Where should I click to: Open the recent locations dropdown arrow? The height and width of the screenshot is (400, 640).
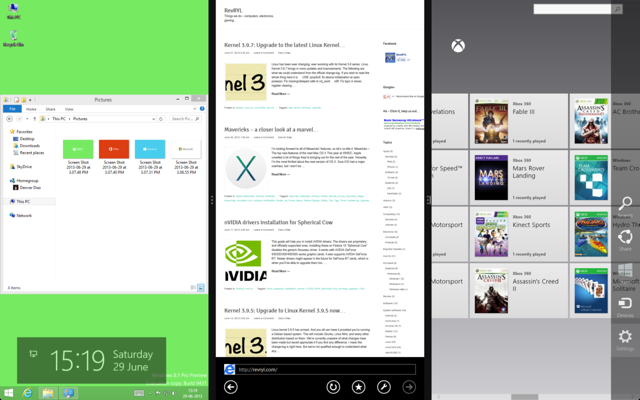[x=27, y=119]
